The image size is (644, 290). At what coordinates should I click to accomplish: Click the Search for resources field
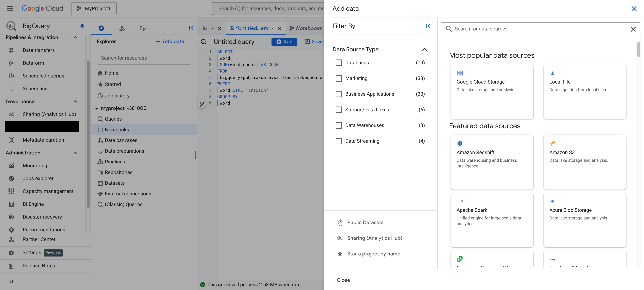point(144,58)
